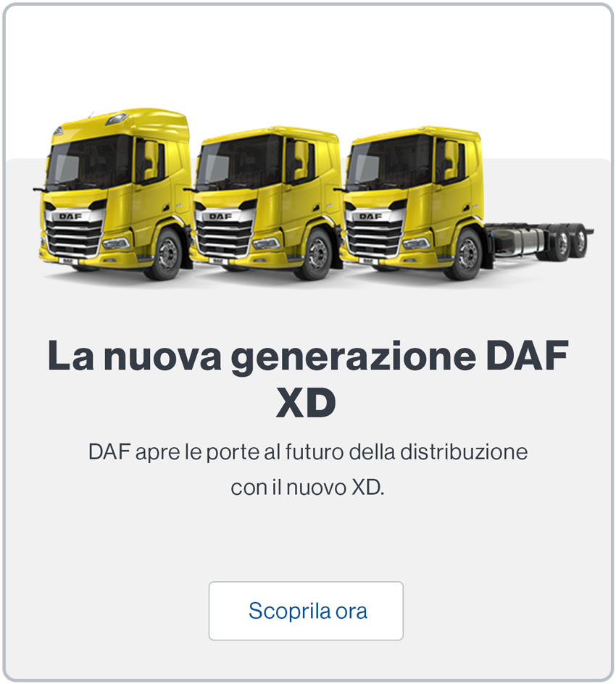Click the leftmost high-roof yellow truck
The width and height of the screenshot is (616, 684).
[115, 194]
